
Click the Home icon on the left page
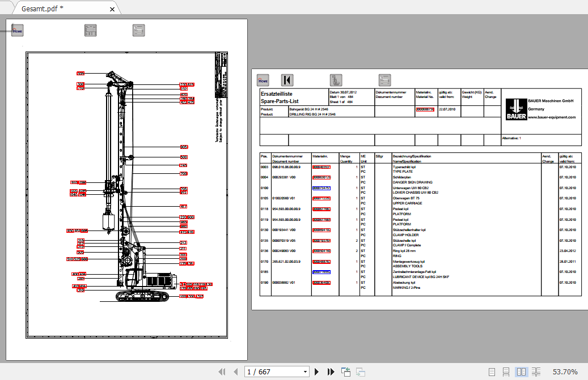16,30
